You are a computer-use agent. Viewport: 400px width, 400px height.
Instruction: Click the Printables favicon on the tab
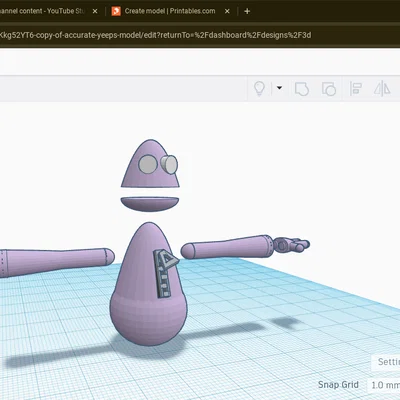tap(116, 11)
